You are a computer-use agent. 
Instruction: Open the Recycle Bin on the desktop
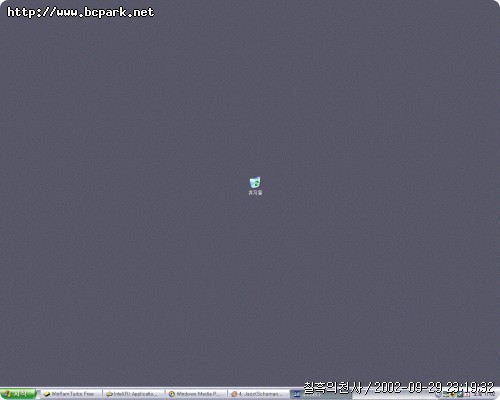(x=255, y=186)
